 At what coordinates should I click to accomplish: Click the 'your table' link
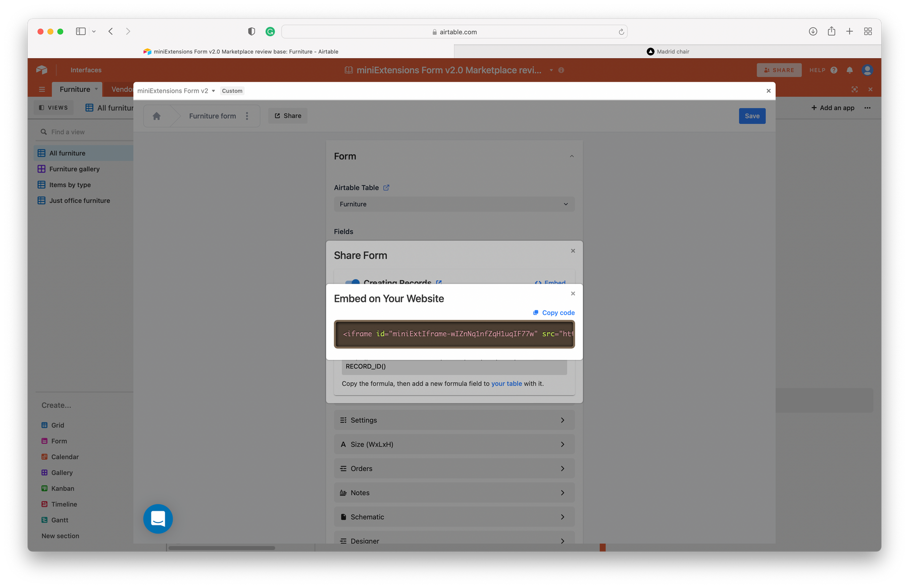click(x=507, y=384)
